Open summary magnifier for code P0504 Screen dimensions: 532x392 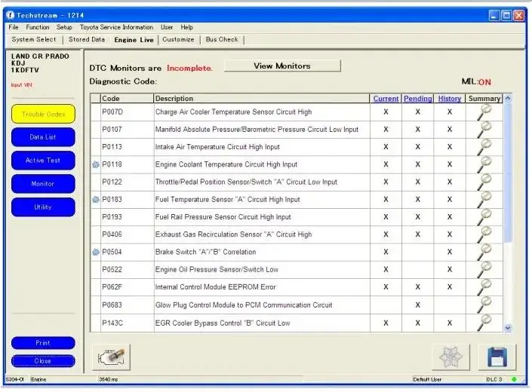point(484,252)
